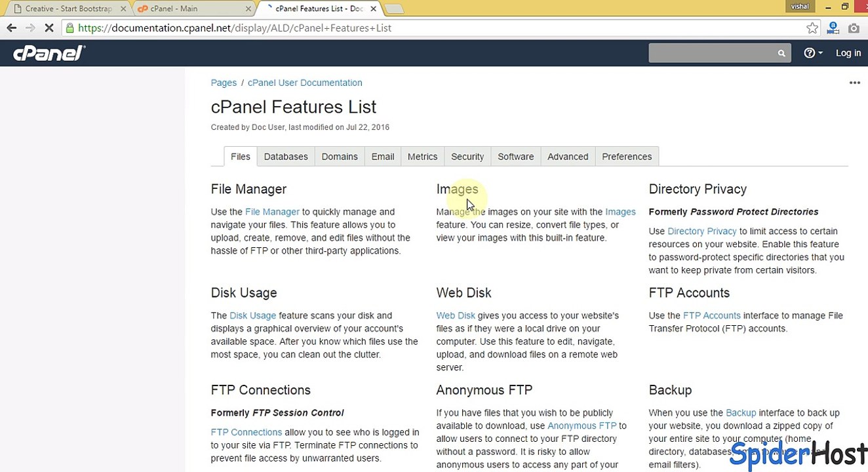The height and width of the screenshot is (472, 868).
Task: Close the cPanel Features List tab
Action: click(374, 9)
